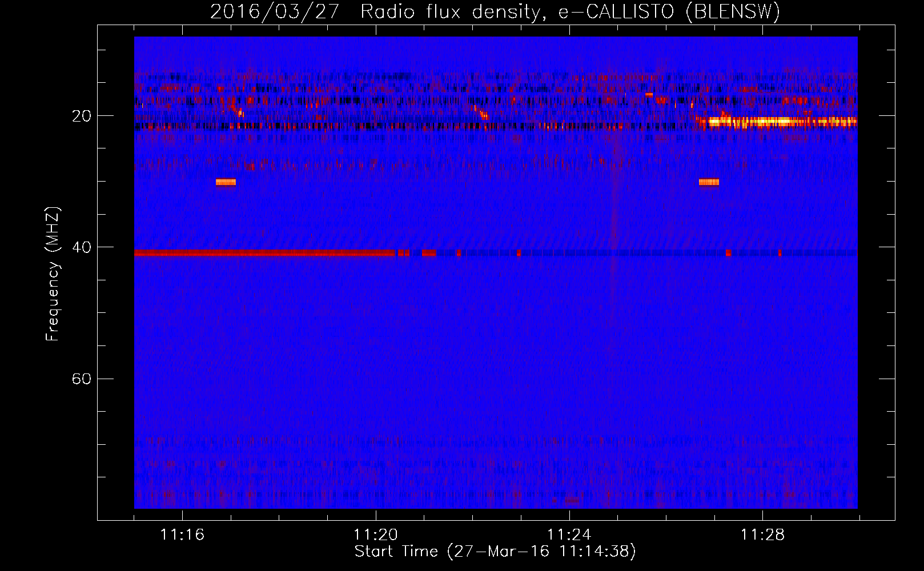Click the 40 MHz tick label

(81, 247)
